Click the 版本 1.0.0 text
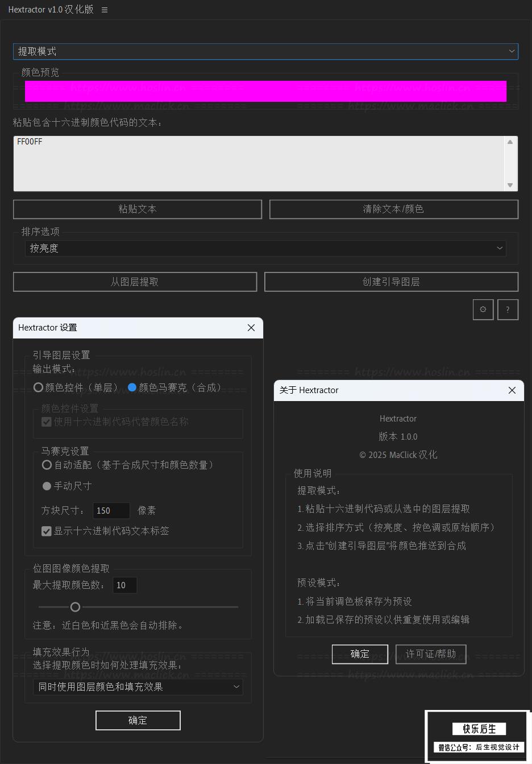This screenshot has height=764, width=532. [398, 436]
